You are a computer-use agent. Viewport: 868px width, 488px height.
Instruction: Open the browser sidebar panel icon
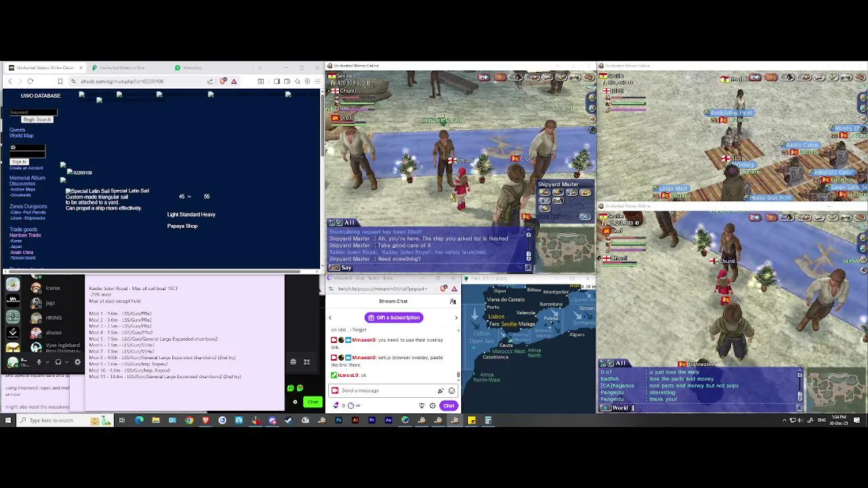277,81
